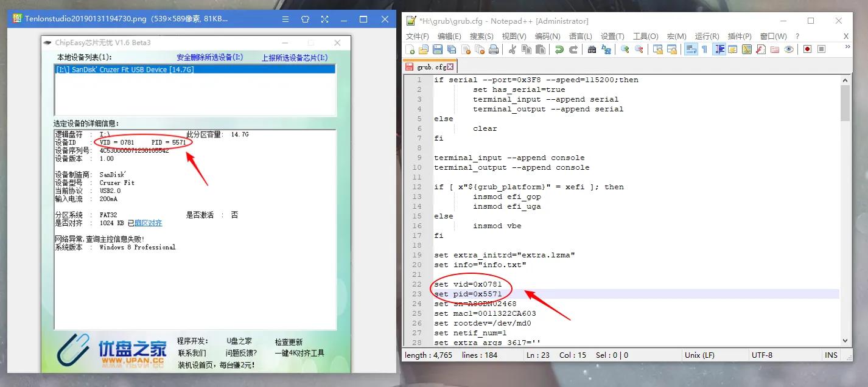Open the ? help menu
The height and width of the screenshot is (387, 868).
797,37
